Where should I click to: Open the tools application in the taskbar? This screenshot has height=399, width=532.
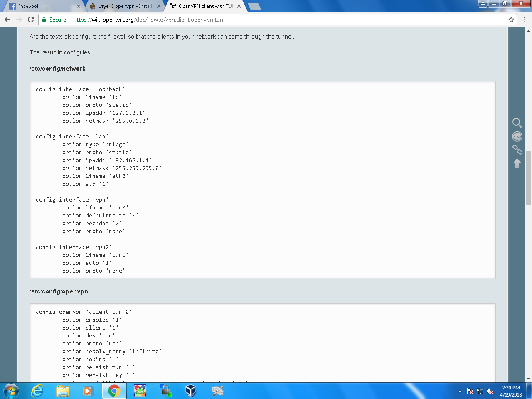(x=217, y=391)
